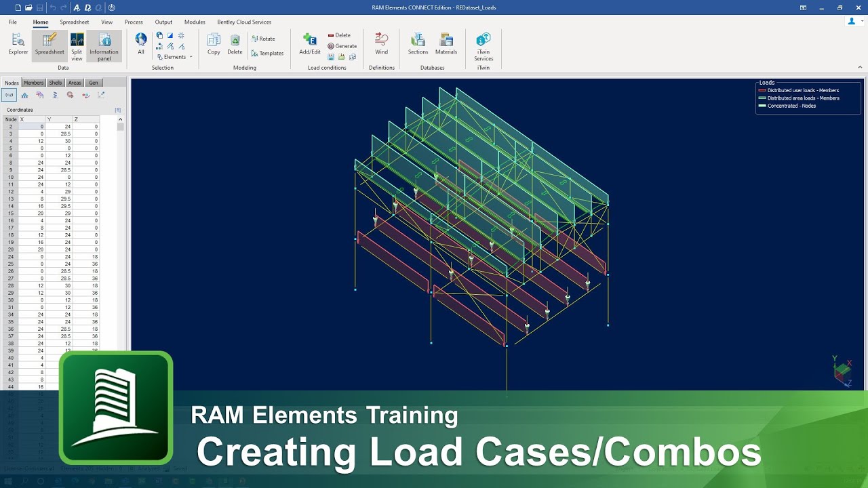This screenshot has width=868, height=488.
Task: Open the Materials database
Action: click(446, 45)
